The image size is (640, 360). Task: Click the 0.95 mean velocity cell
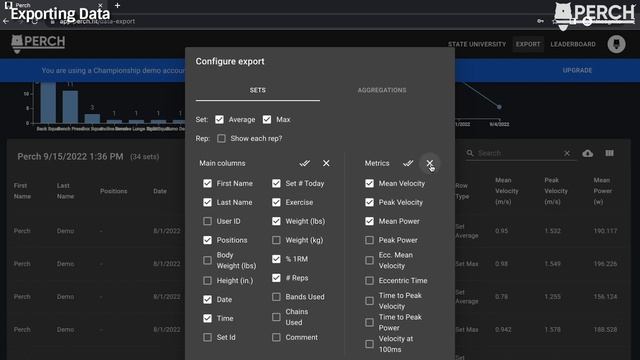(x=501, y=231)
